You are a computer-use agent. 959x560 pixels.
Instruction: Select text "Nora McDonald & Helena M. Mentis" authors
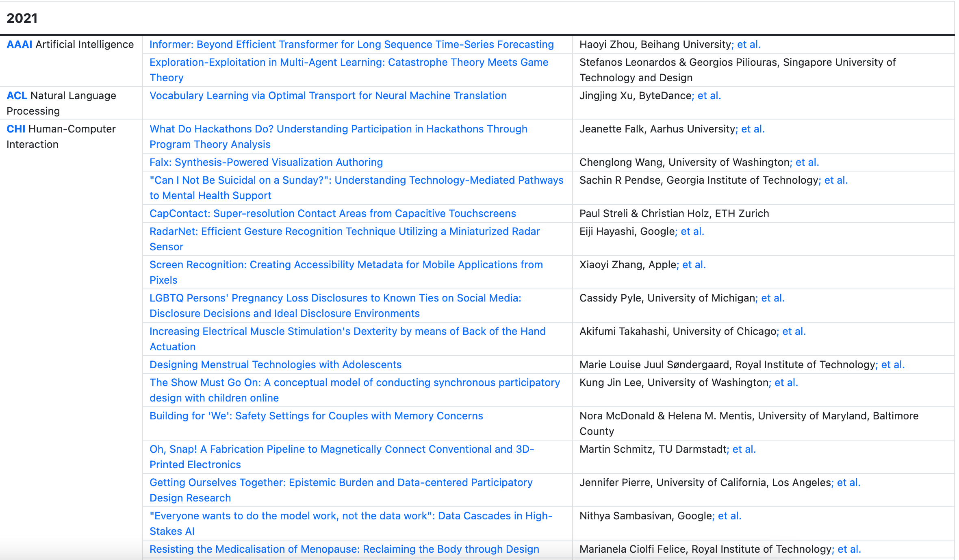[666, 416]
